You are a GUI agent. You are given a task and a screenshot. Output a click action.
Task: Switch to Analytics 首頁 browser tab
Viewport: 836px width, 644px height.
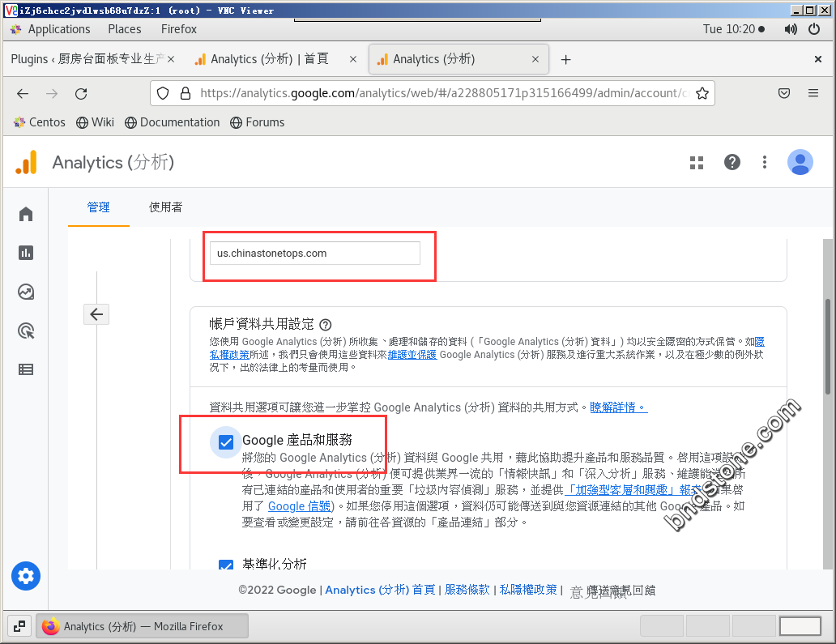pos(270,58)
